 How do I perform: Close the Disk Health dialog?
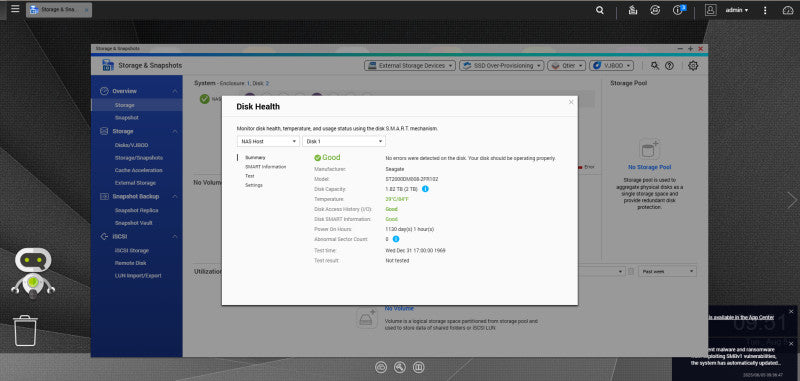coord(571,102)
